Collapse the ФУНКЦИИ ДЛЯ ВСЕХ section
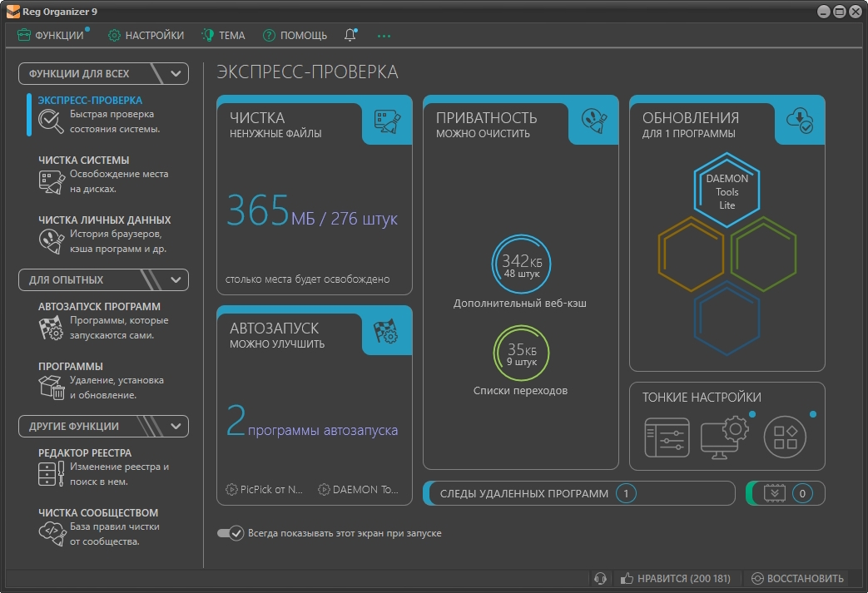868x593 pixels. click(176, 73)
